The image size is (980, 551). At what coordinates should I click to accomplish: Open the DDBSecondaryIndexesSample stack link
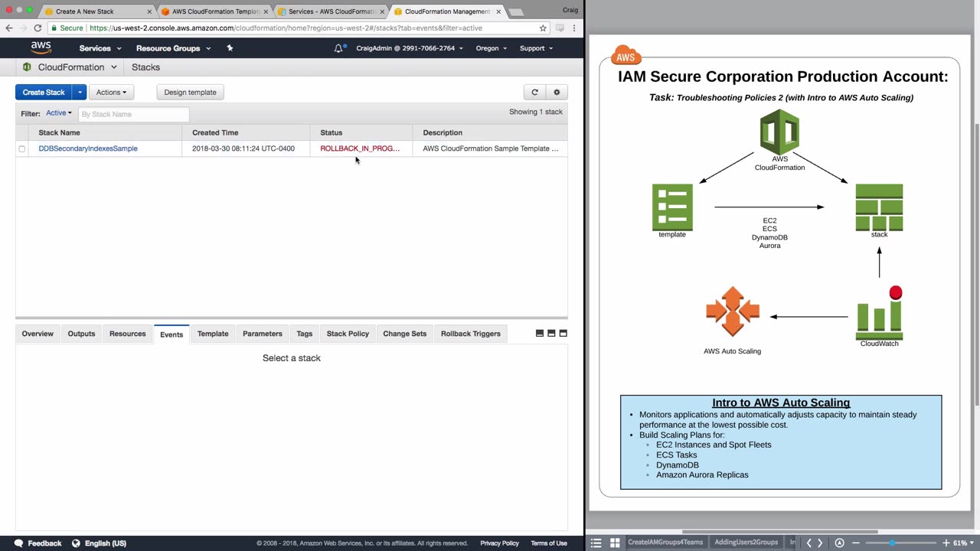88,148
